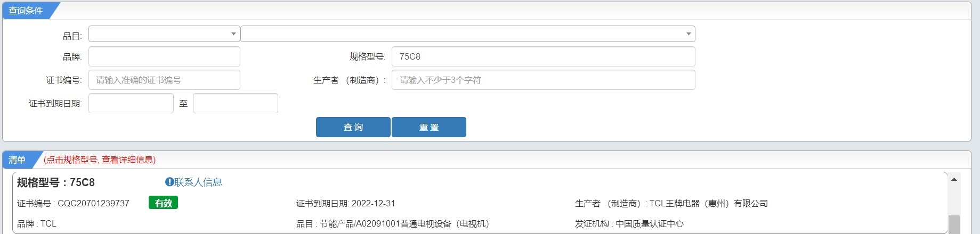Viewport: 980px width, 234px height.
Task: Click the red hint 点击规格型号,查看详细信息
Action: (x=100, y=160)
